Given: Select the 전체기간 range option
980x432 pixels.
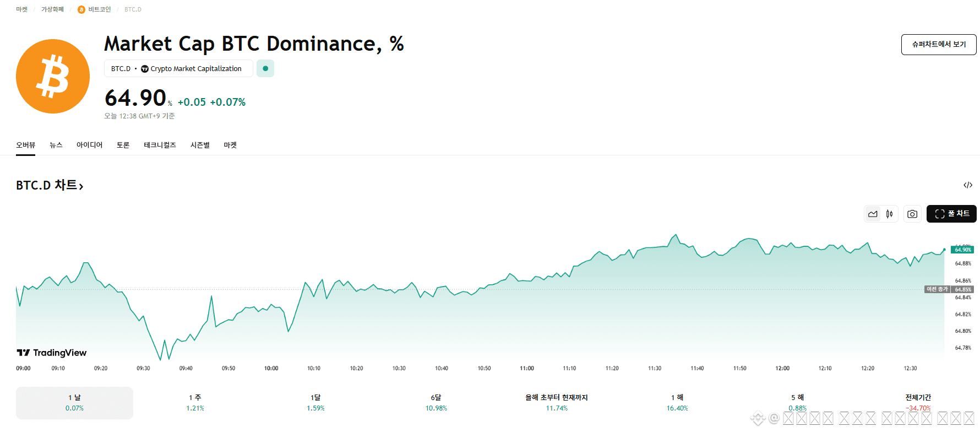Looking at the screenshot, I should 918,403.
